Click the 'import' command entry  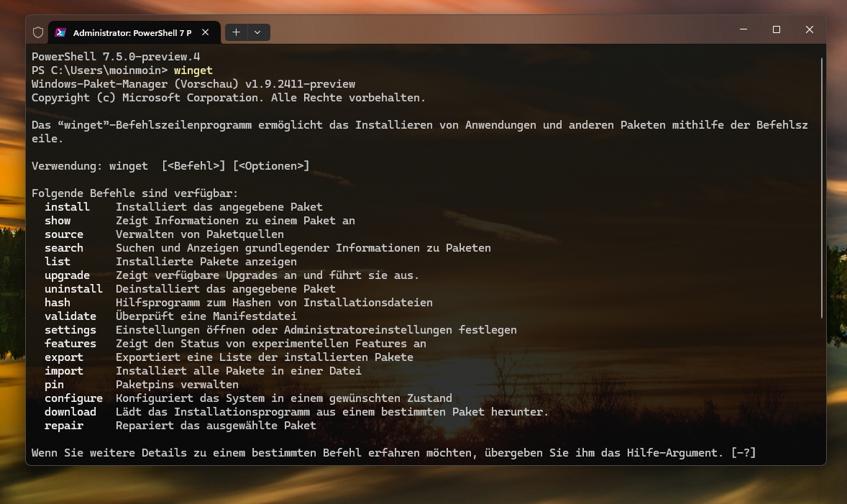[x=64, y=370]
